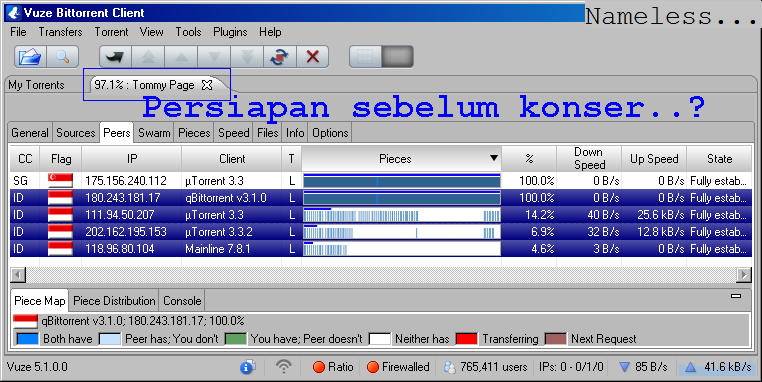Click the flag beside IP 180.243.181.17
This screenshot has height=382, width=762.
pos(60,198)
